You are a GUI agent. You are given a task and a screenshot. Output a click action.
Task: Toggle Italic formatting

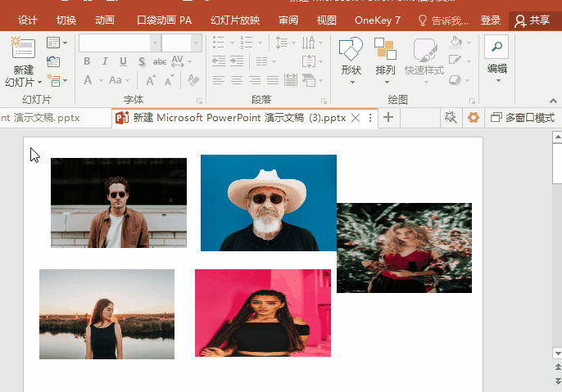click(x=105, y=61)
